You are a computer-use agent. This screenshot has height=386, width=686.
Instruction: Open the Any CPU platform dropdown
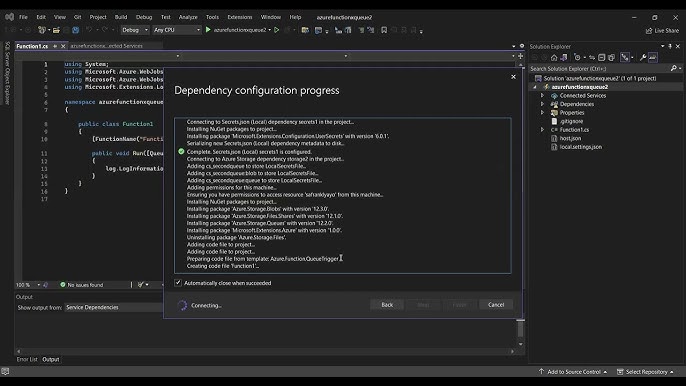point(177,30)
